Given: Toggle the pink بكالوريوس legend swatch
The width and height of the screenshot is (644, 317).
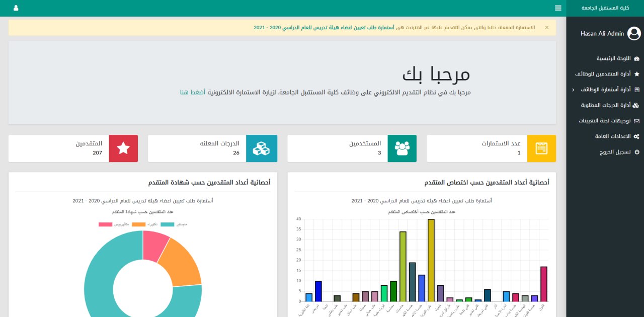Looking at the screenshot, I should click(x=106, y=224).
